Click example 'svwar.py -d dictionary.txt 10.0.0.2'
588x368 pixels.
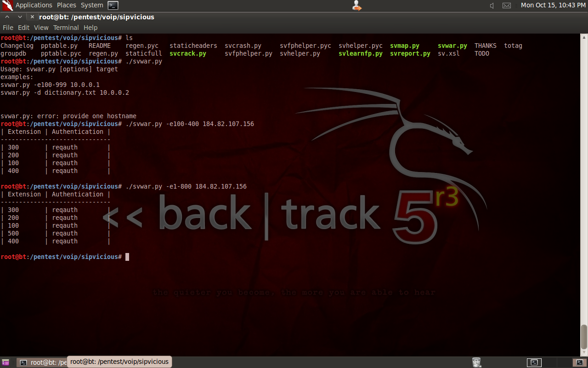(x=65, y=92)
